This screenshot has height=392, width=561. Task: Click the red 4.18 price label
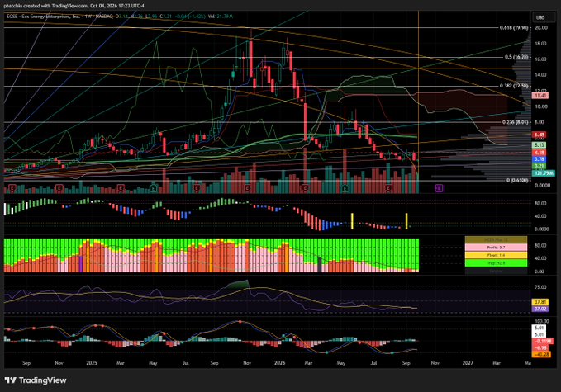pyautogui.click(x=540, y=153)
